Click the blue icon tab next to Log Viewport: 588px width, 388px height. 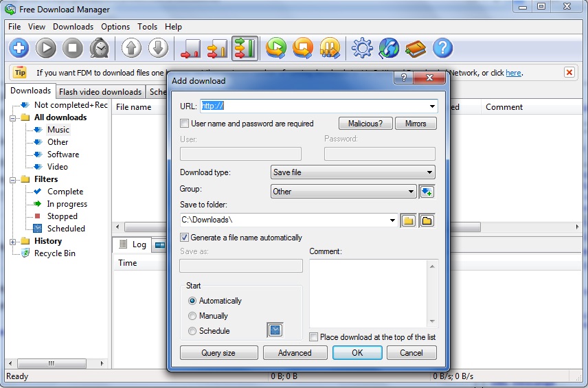point(160,245)
